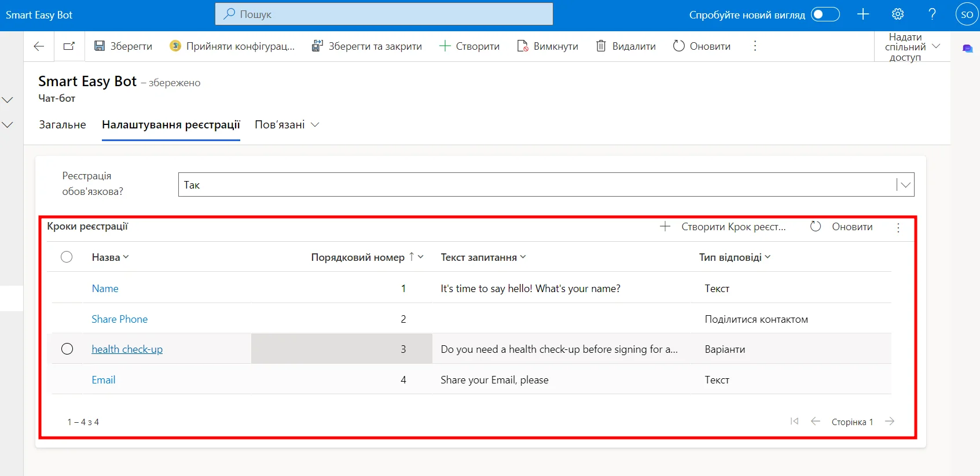Tick the select-all circle in grid header
Viewport: 980px width, 476px height.
coord(67,257)
